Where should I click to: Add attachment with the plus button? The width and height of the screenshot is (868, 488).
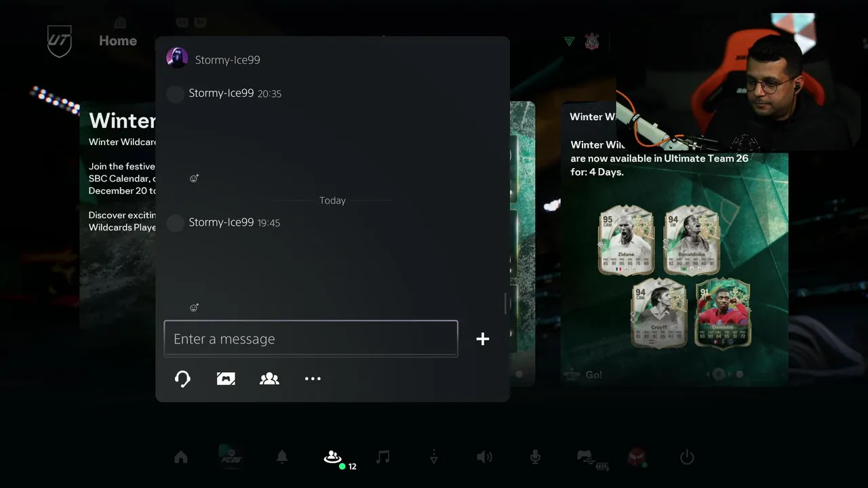[483, 339]
